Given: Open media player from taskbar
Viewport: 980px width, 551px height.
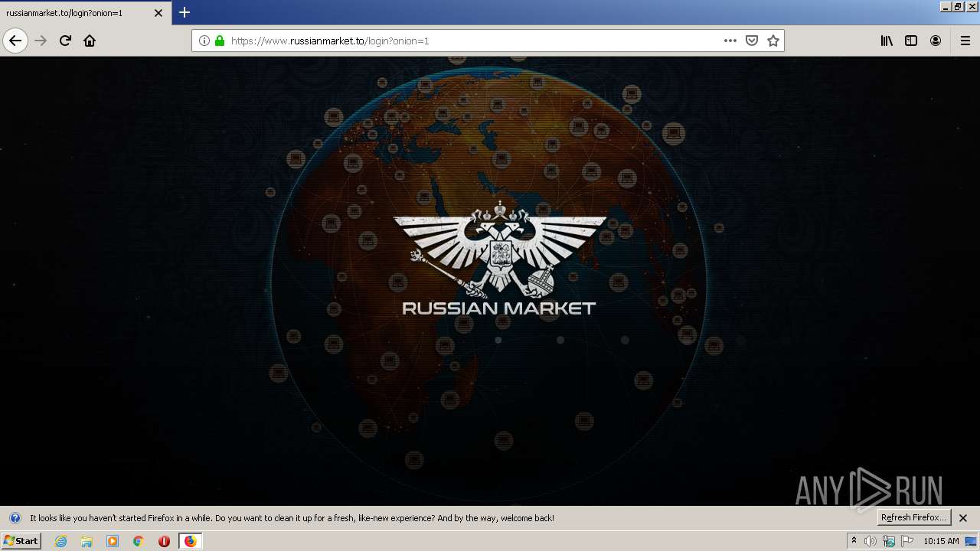Looking at the screenshot, I should click(113, 541).
